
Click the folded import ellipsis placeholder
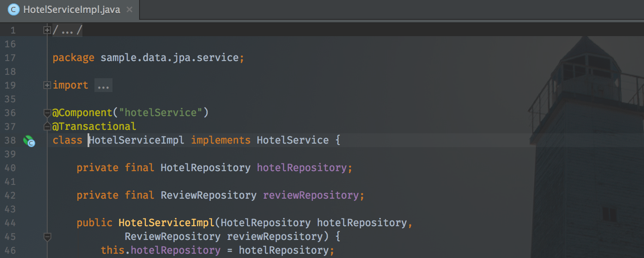103,86
